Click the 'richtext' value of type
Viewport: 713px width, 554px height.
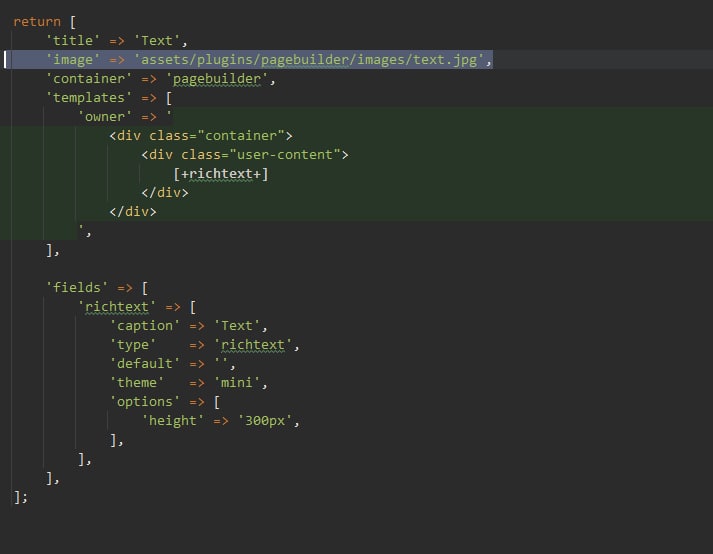[x=252, y=345]
